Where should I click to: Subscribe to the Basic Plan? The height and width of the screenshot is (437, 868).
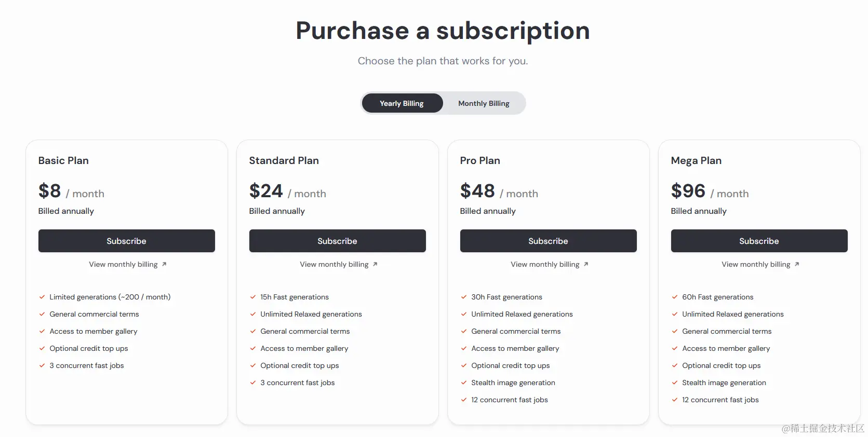[x=126, y=241]
